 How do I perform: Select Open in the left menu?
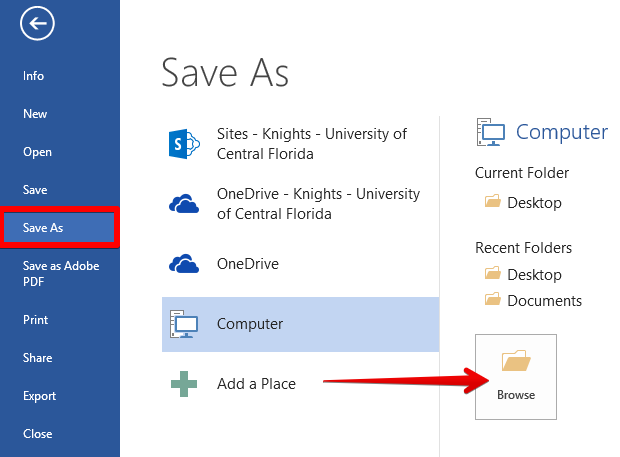coord(37,152)
